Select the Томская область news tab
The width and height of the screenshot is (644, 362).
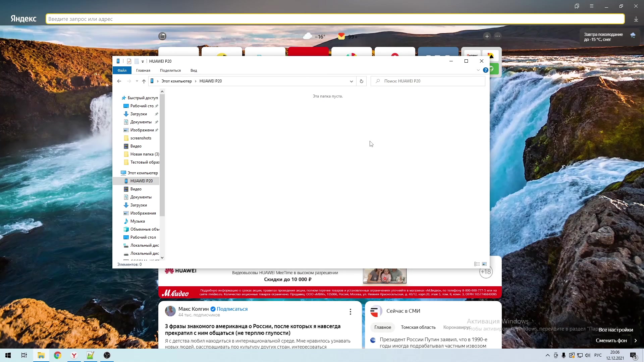418,327
